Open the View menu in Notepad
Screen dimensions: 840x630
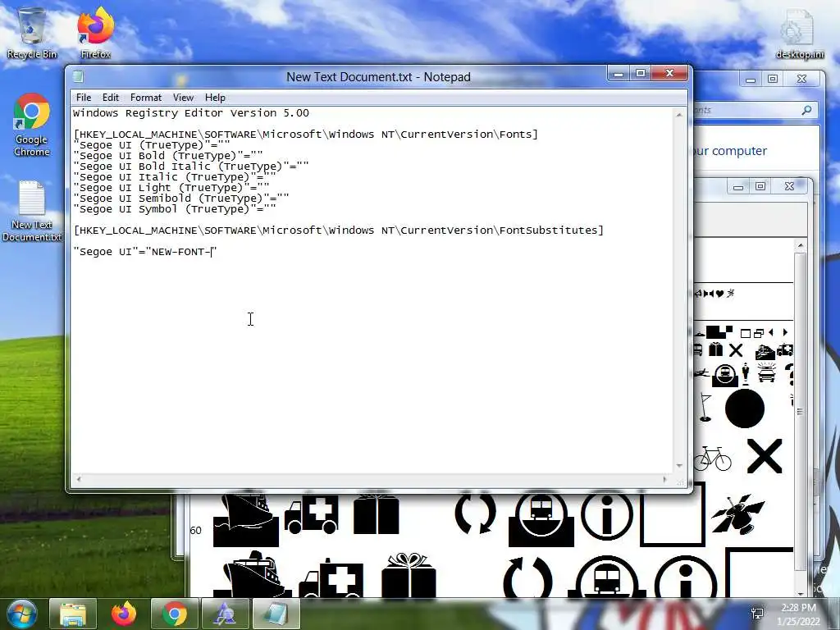[183, 98]
